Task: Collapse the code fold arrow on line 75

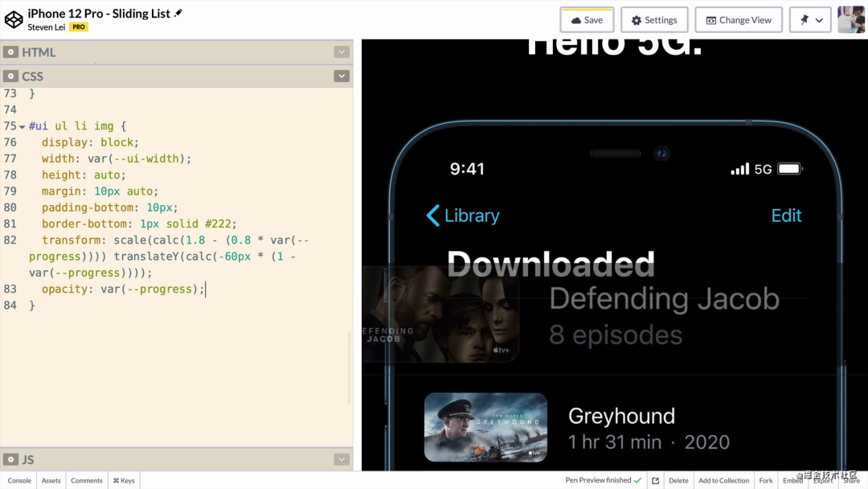Action: pyautogui.click(x=23, y=127)
